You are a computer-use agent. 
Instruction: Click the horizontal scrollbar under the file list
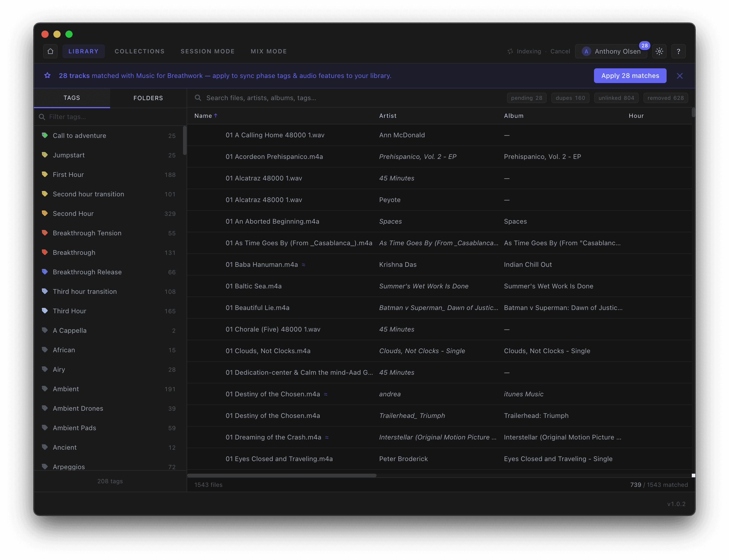(x=282, y=475)
